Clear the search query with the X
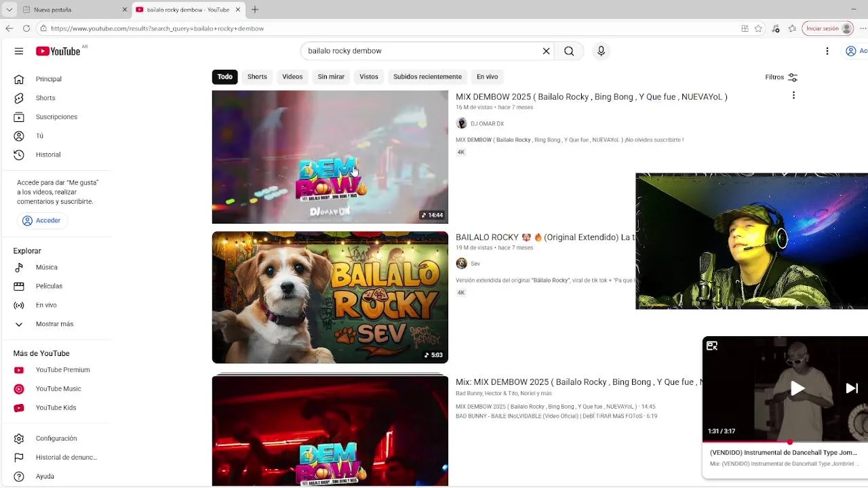Image resolution: width=868 pixels, height=488 pixels. pyautogui.click(x=546, y=51)
